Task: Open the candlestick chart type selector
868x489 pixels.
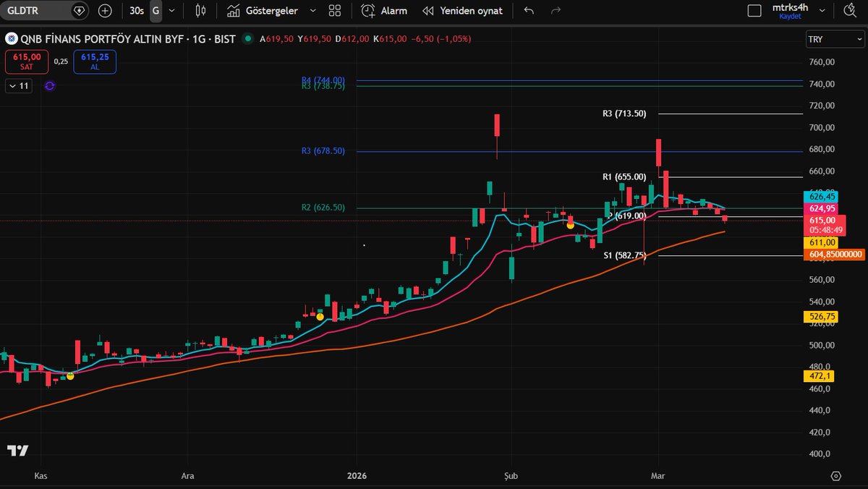Action: [200, 11]
